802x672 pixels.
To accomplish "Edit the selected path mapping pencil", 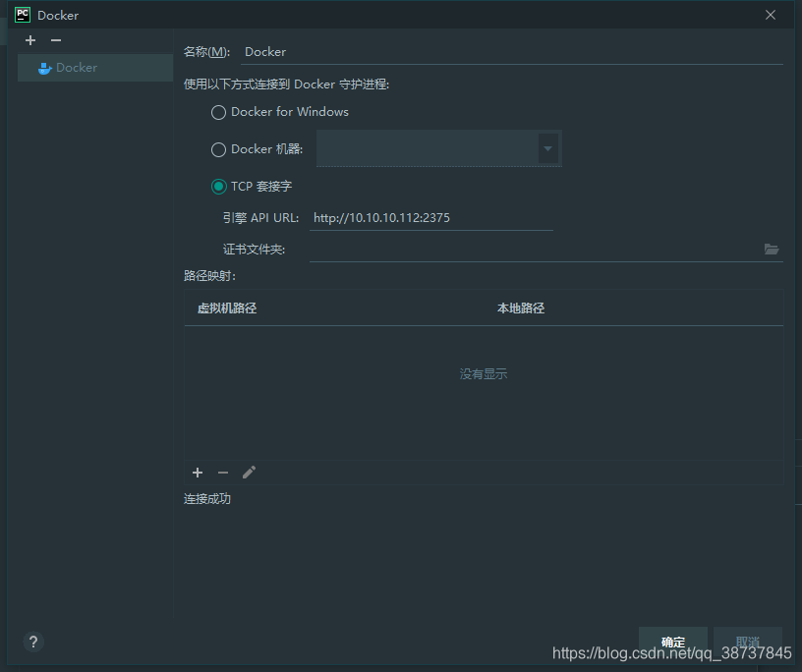I will coord(249,473).
